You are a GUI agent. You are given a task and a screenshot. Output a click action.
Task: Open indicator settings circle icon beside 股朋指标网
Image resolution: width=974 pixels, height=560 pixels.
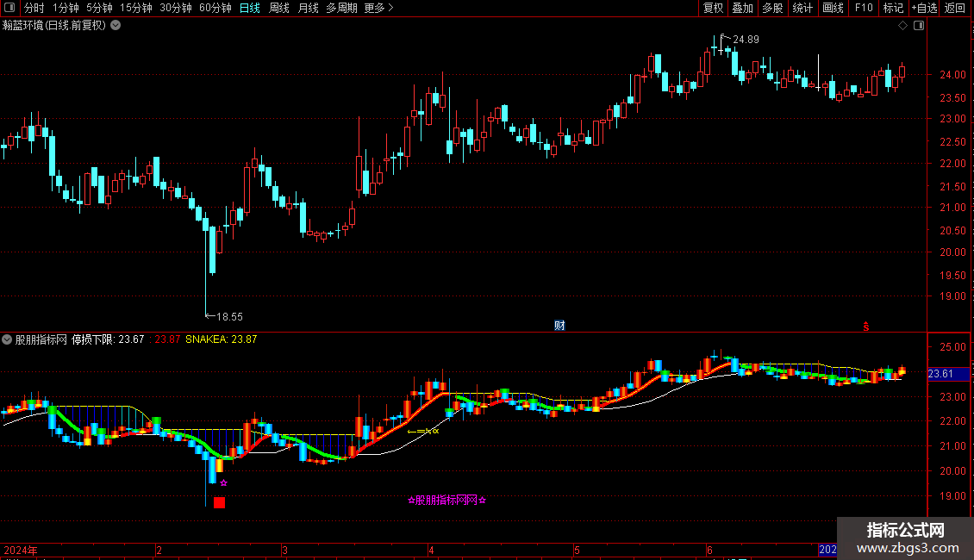[7, 339]
